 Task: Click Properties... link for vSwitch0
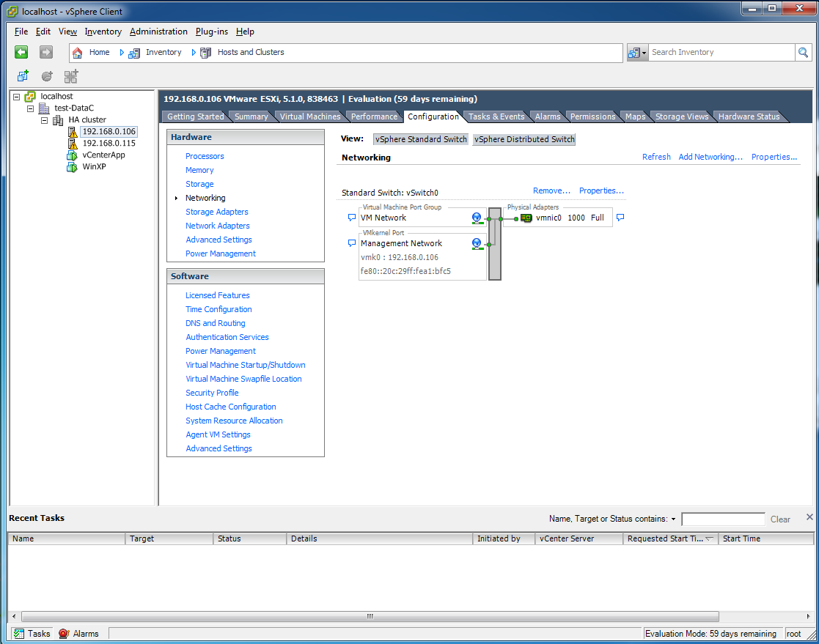click(601, 191)
